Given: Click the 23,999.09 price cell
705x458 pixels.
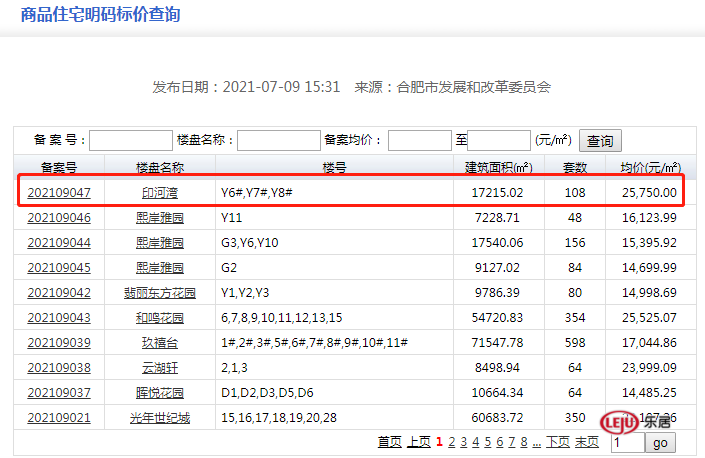Looking at the screenshot, I should tap(649, 368).
